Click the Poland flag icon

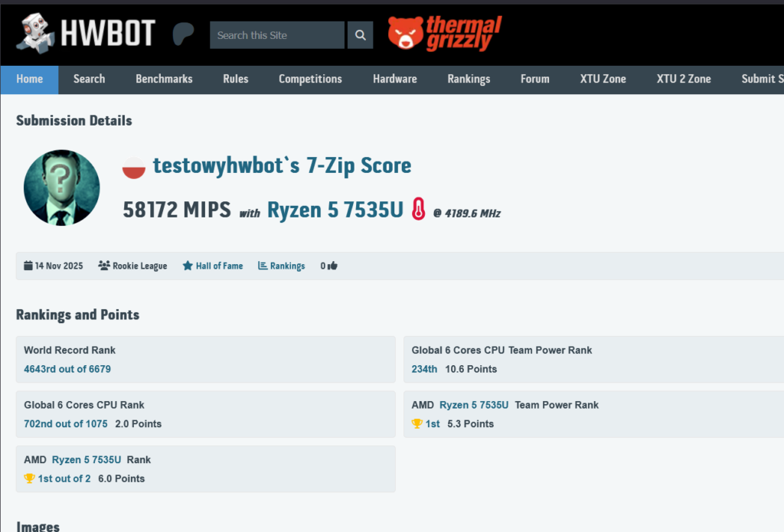134,167
